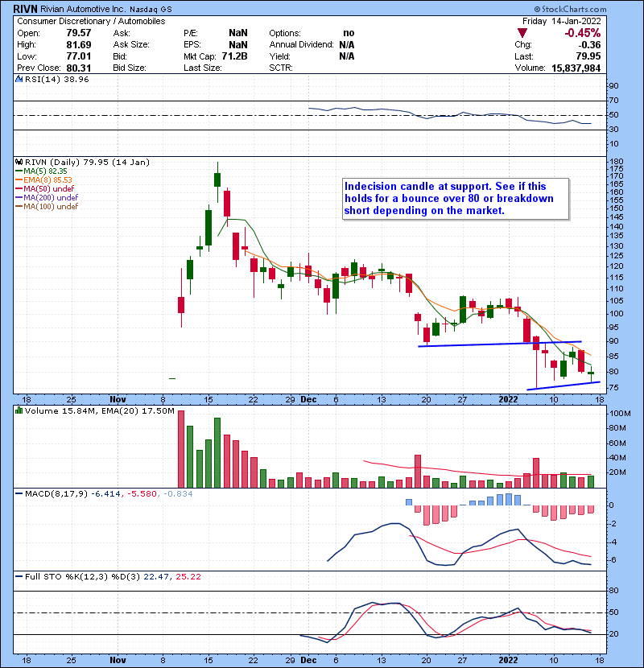Click the MA(50) undef legend entry
Screen dimensions: 644x668
[48, 188]
